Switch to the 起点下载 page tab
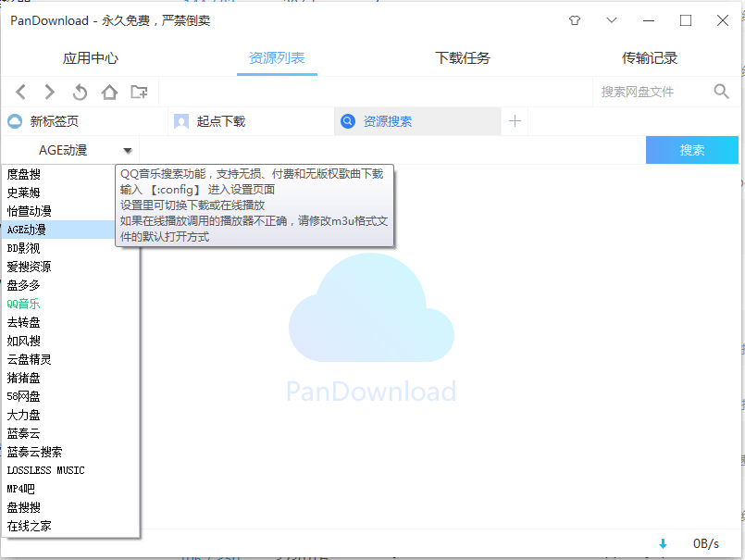 [x=251, y=121]
